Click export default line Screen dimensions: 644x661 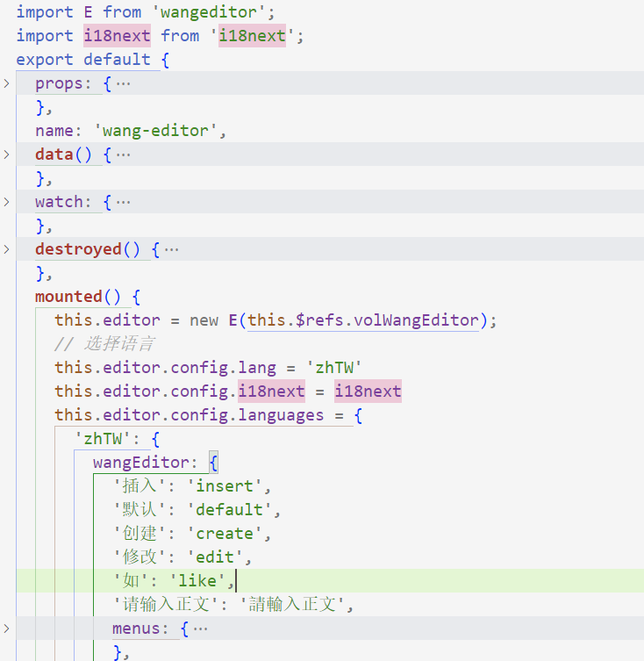93,60
